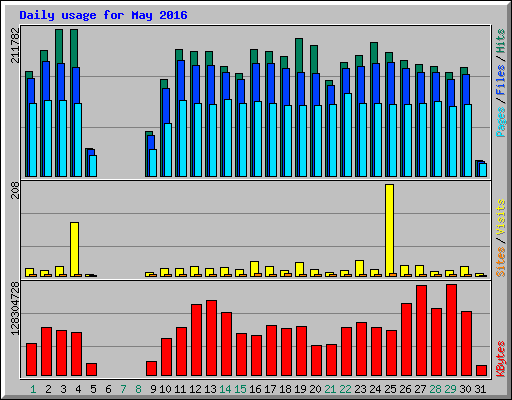512x400 pixels.
Task: Click the red KBytes bar for day 13
Action: (x=211, y=338)
